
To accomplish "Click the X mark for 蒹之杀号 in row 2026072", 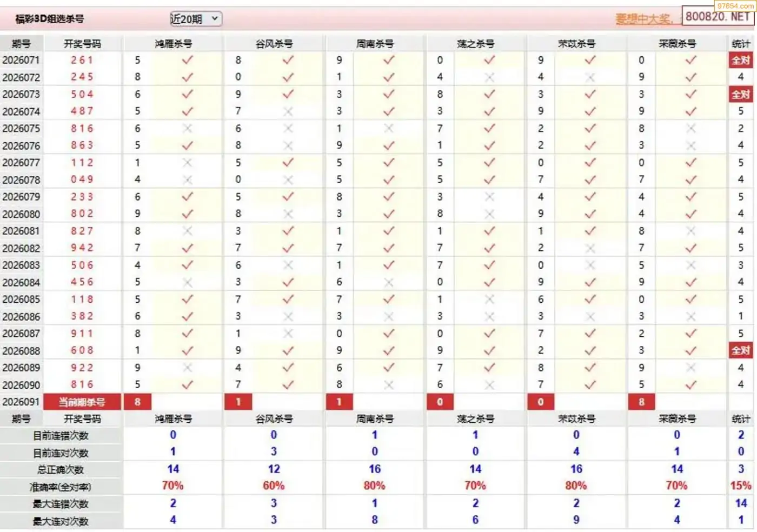I will [489, 77].
